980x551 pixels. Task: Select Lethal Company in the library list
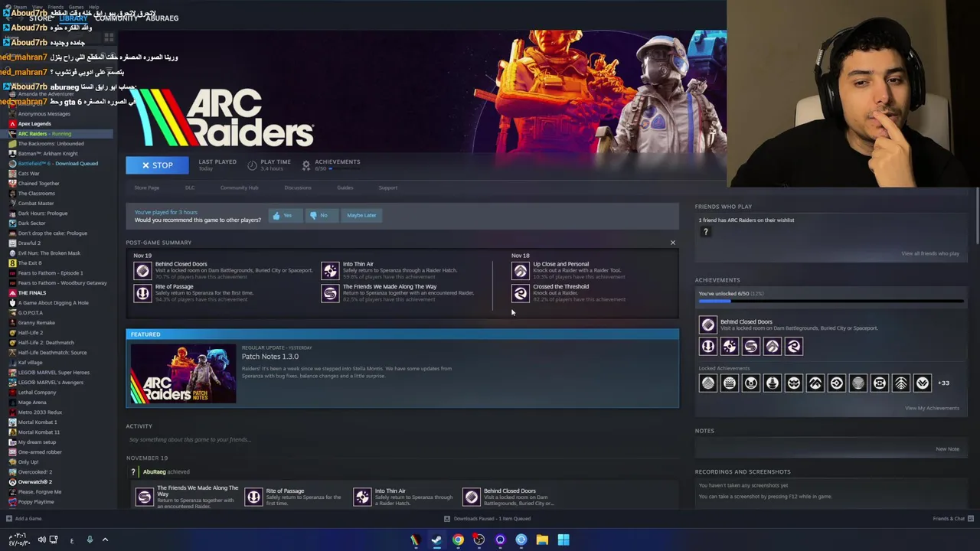(37, 393)
